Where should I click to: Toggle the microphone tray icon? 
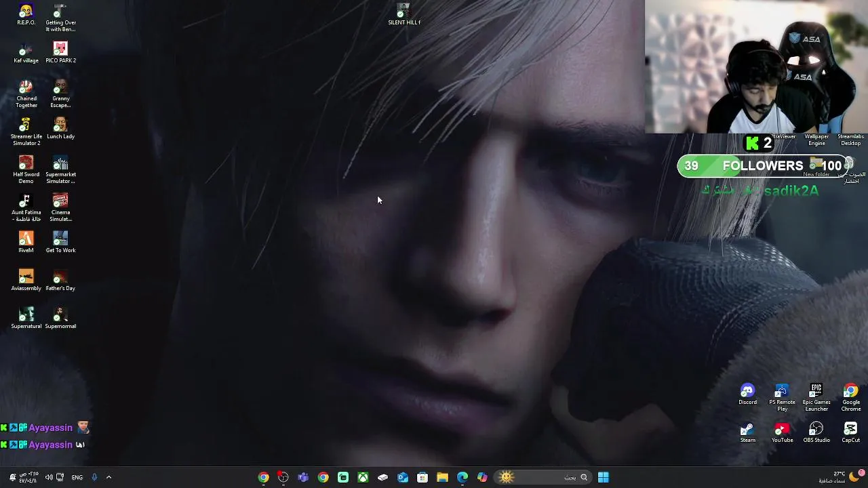point(94,477)
